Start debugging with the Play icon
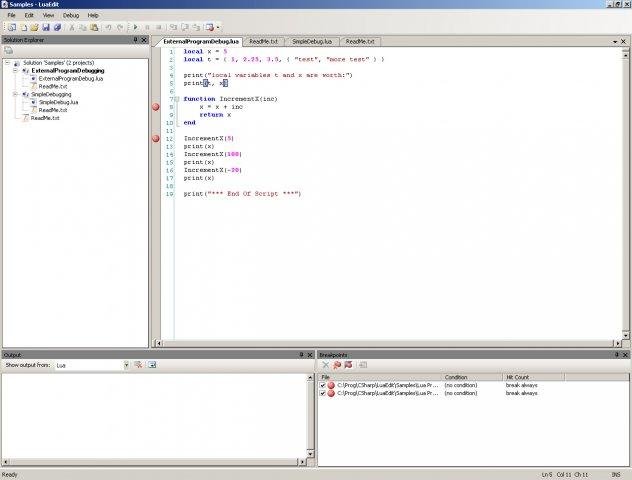This screenshot has height=480, width=632. click(135, 27)
